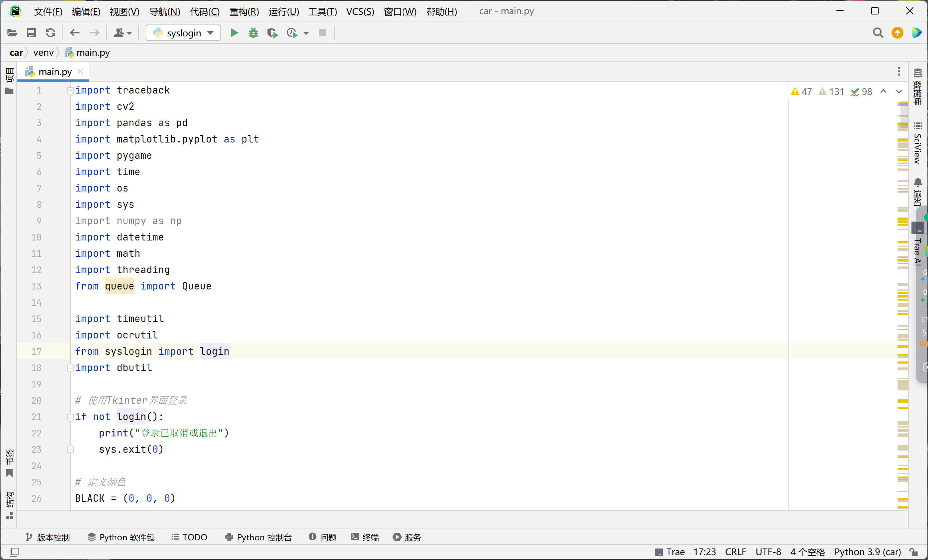
Task: Open the 重构(R) menu
Action: click(x=244, y=11)
